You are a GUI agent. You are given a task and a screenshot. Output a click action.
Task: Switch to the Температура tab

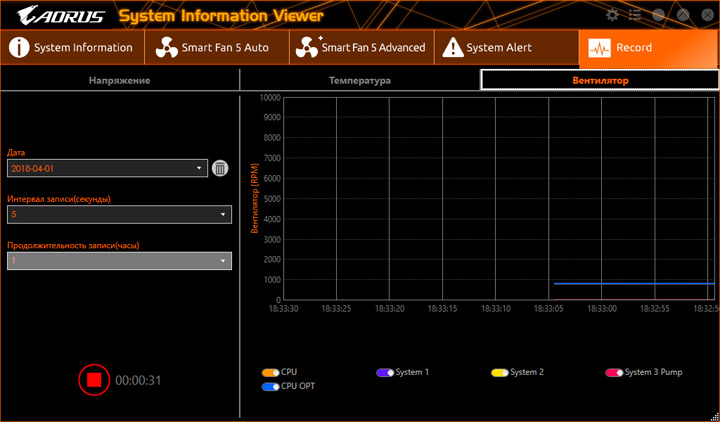pos(360,80)
